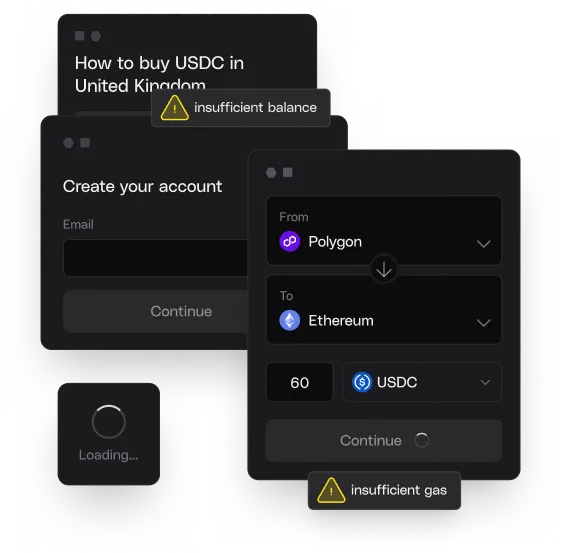
Task: Click the Polygon network logo icon
Action: [290, 242]
